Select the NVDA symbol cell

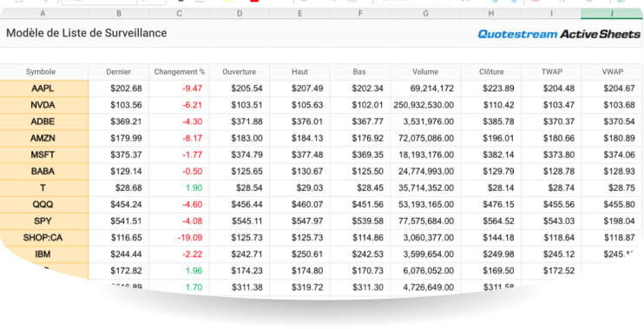[x=43, y=105]
